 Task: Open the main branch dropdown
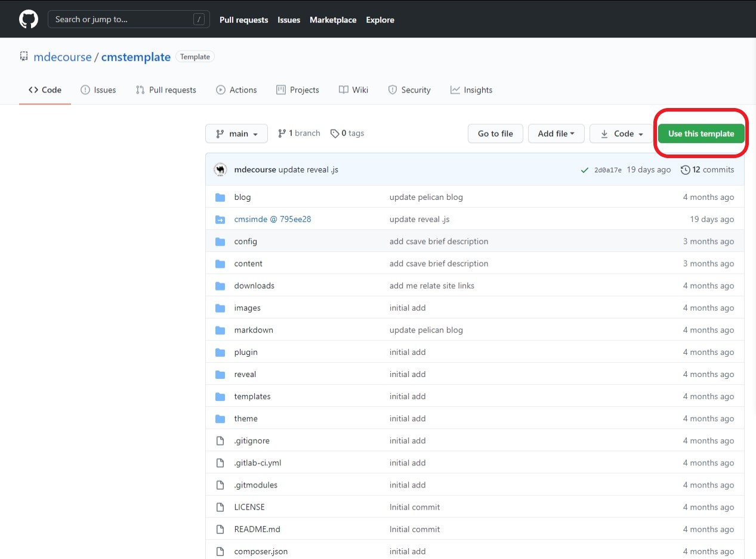point(236,134)
